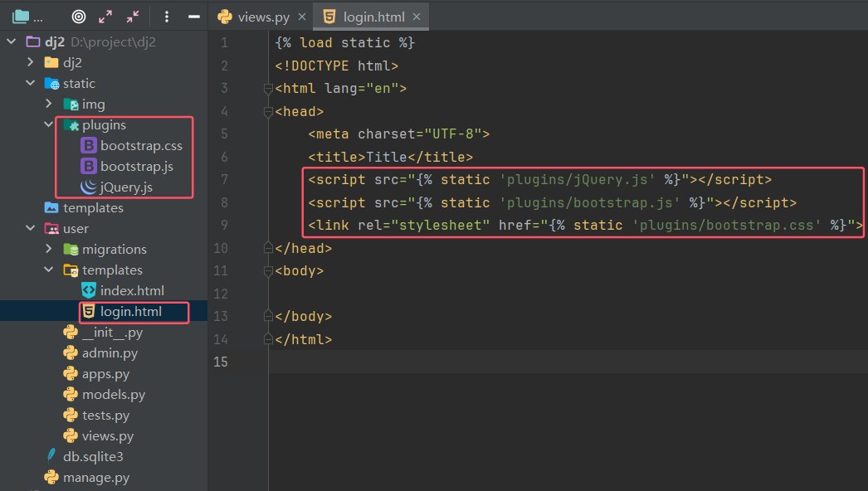Collapse the user app folder

click(31, 228)
